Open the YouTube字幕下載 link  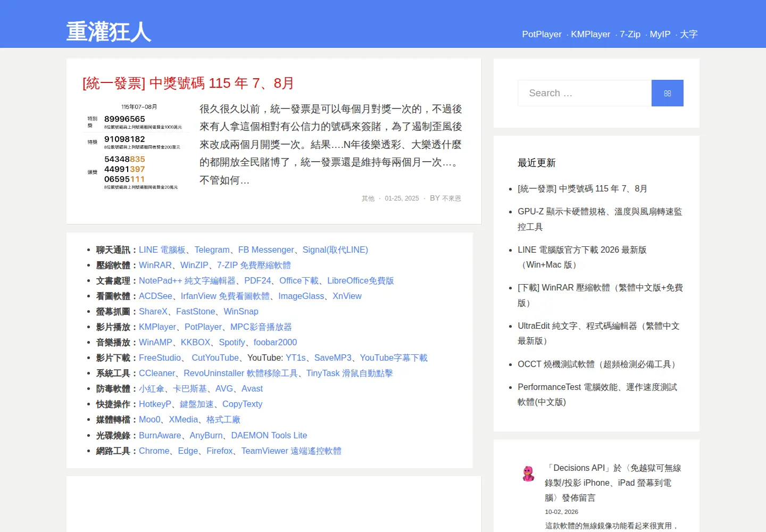pyautogui.click(x=394, y=358)
